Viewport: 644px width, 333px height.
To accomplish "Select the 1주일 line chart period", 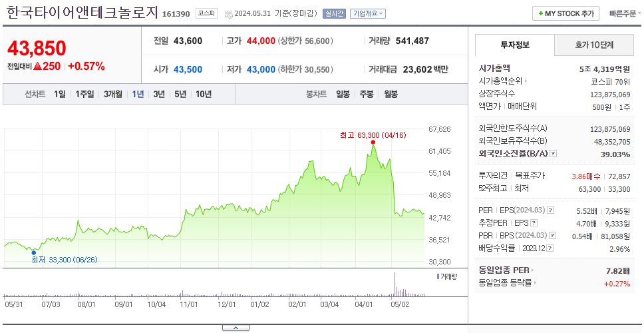I will tap(84, 94).
